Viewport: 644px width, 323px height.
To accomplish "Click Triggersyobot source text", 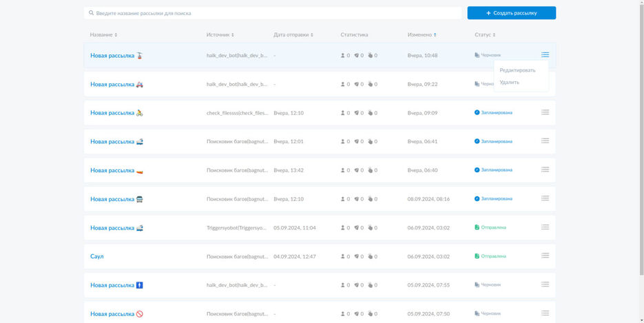I will (236, 228).
